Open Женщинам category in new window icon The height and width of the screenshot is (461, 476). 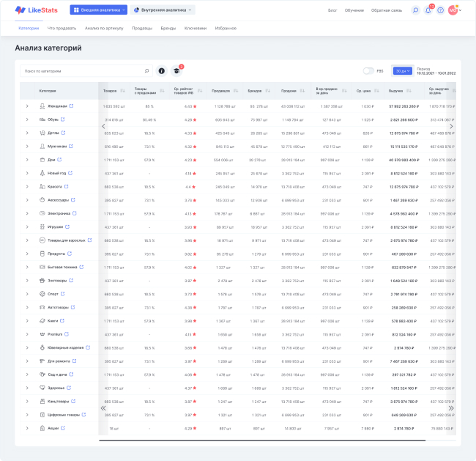72,106
